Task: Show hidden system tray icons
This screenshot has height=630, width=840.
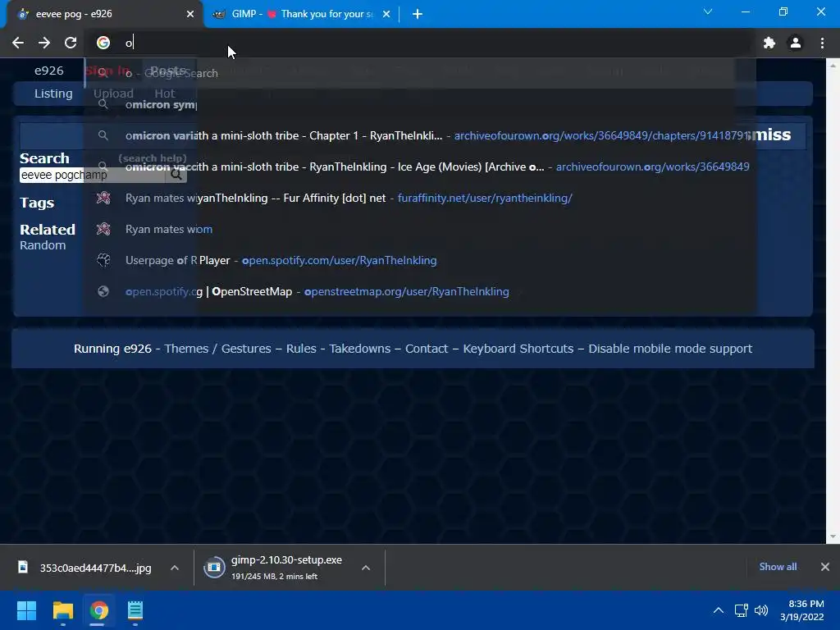Action: tap(719, 610)
